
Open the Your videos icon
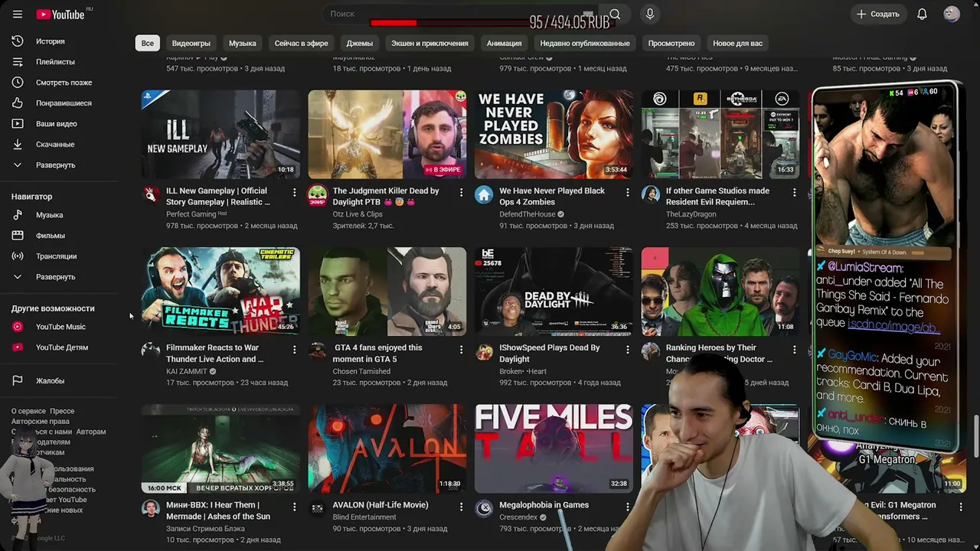point(18,124)
